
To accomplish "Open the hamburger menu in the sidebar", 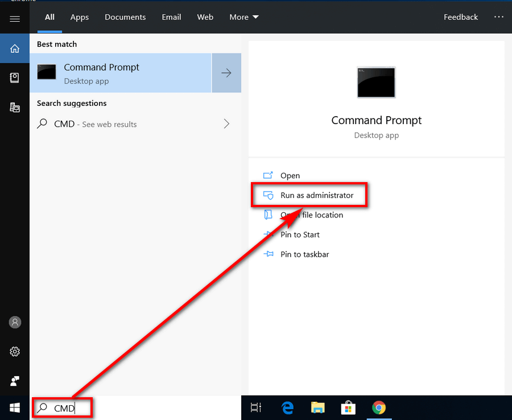I will click(x=15, y=19).
